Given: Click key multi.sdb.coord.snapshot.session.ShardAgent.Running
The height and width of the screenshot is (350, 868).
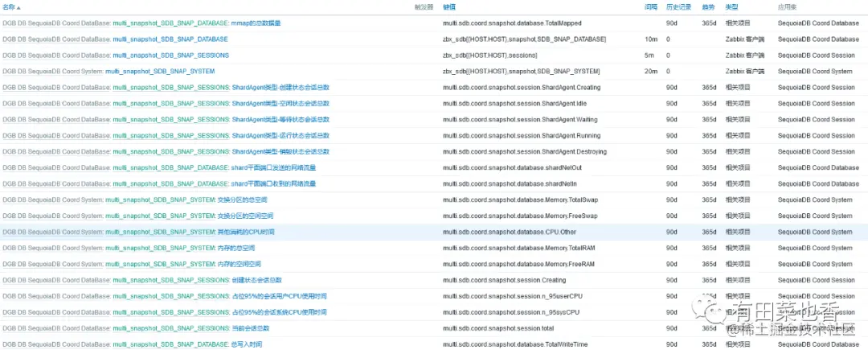Looking at the screenshot, I should pos(522,136).
